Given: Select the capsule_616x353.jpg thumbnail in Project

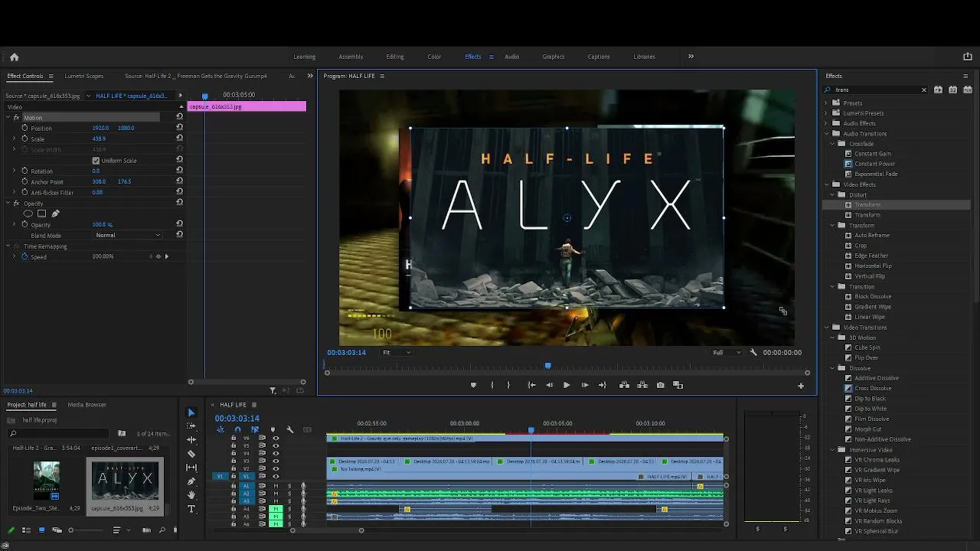Looking at the screenshot, I should (125, 481).
